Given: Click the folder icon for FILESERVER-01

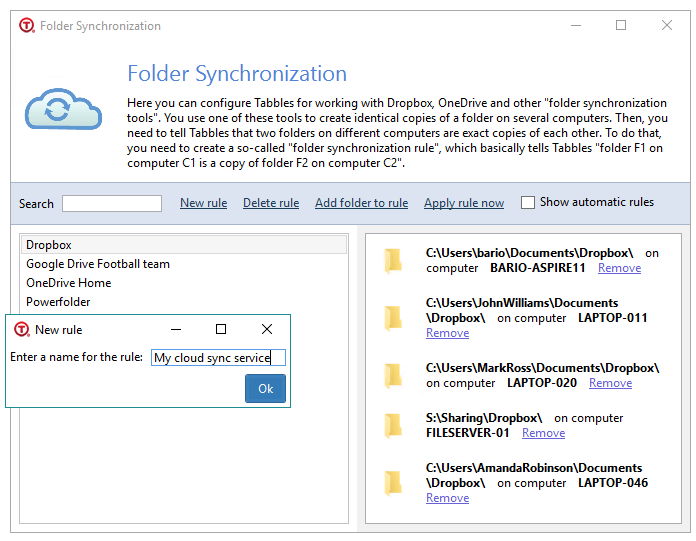Looking at the screenshot, I should coord(393,426).
